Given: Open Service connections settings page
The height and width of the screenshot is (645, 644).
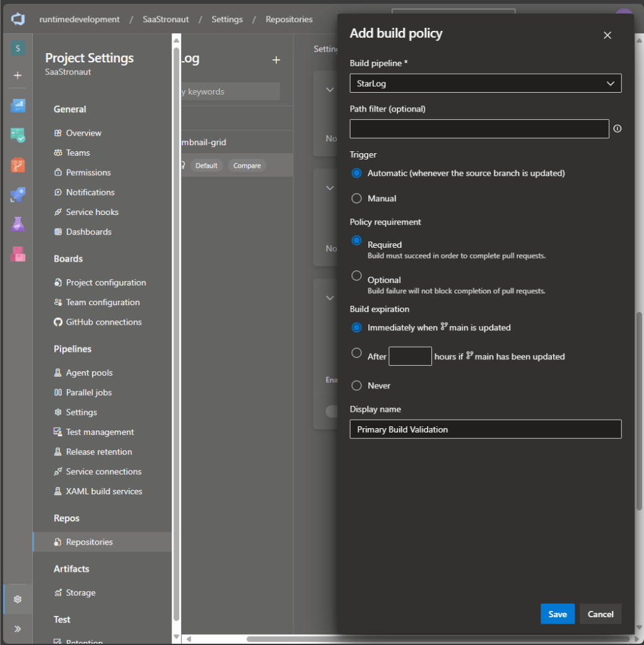Looking at the screenshot, I should pos(103,472).
